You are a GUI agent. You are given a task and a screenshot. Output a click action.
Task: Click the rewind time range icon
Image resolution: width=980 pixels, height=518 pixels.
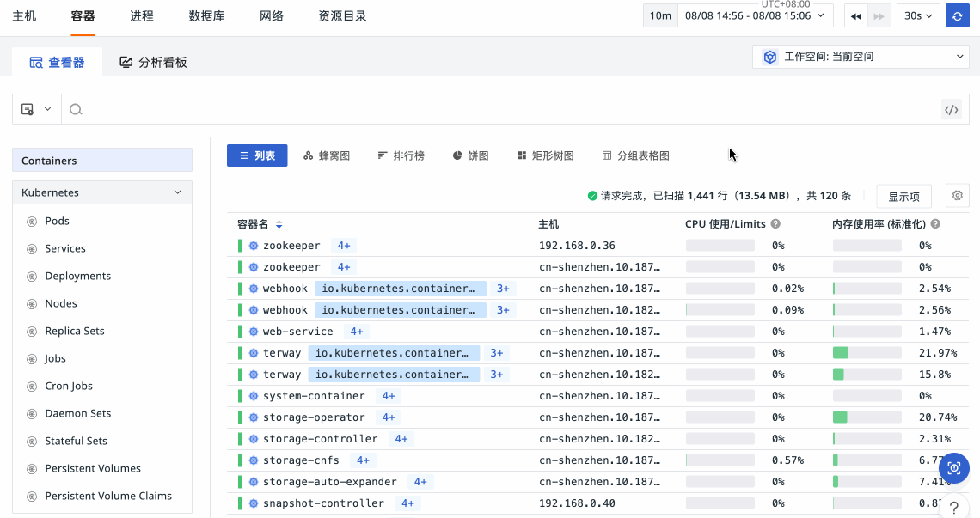(856, 15)
